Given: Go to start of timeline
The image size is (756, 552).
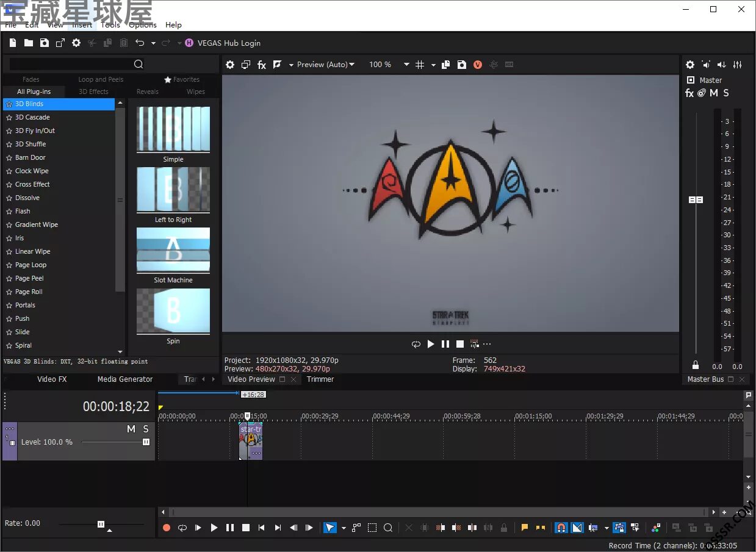Looking at the screenshot, I should [262, 528].
